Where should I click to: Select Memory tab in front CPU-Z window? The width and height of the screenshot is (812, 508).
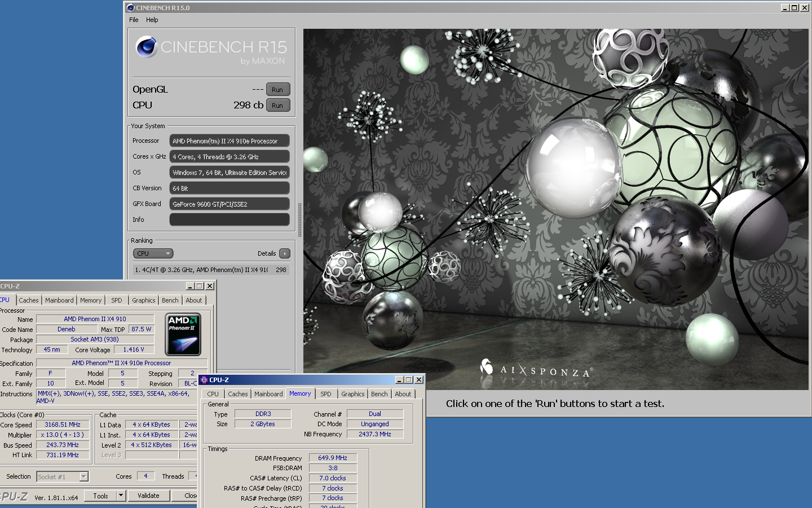click(x=300, y=393)
